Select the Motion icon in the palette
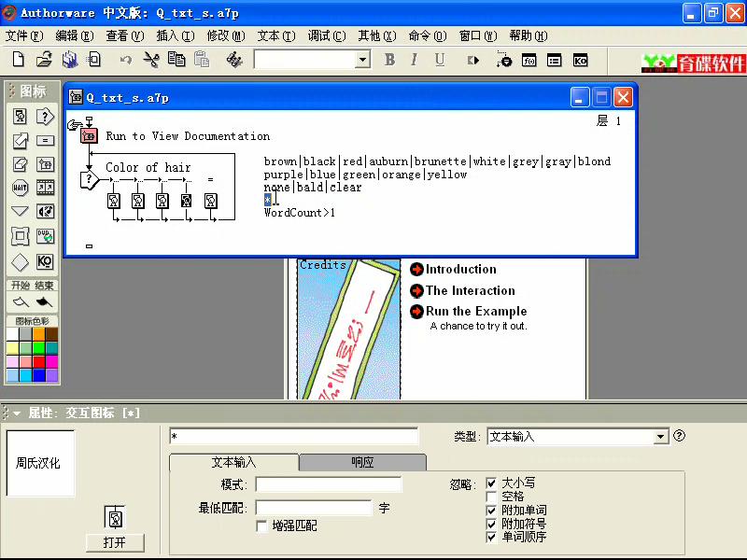The image size is (747, 560). [20, 141]
